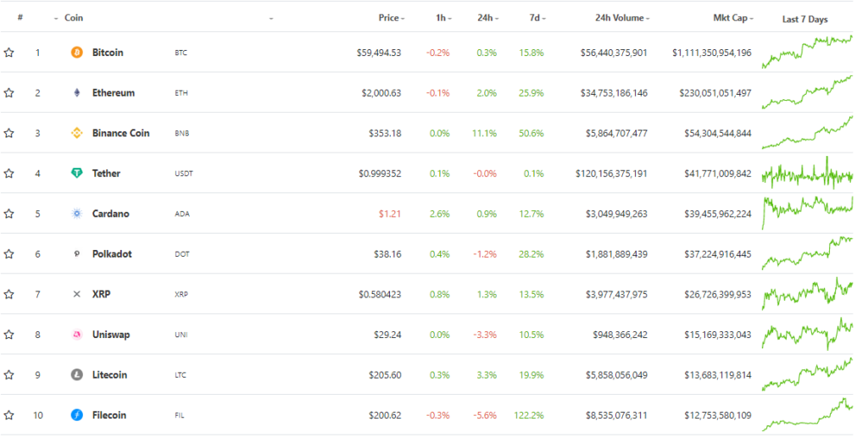Favorite Ethereum with its star
Screen dimensions: 868x438
tap(8, 93)
